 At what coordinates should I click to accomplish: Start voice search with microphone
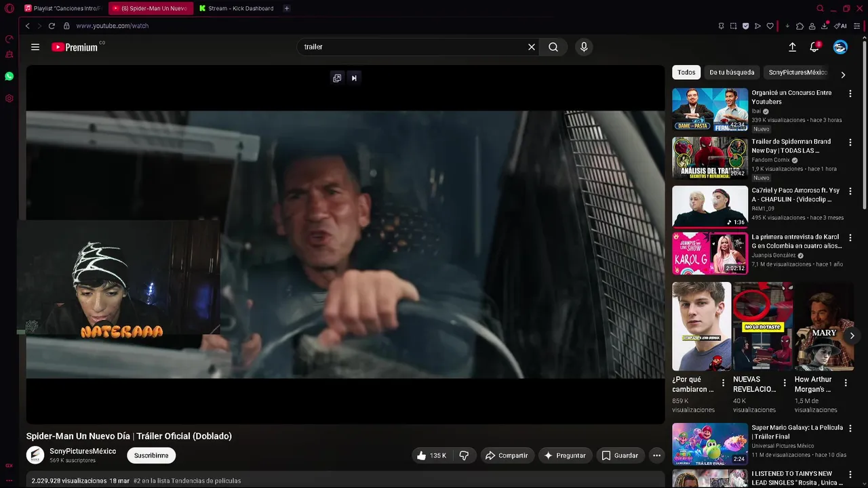tap(584, 47)
